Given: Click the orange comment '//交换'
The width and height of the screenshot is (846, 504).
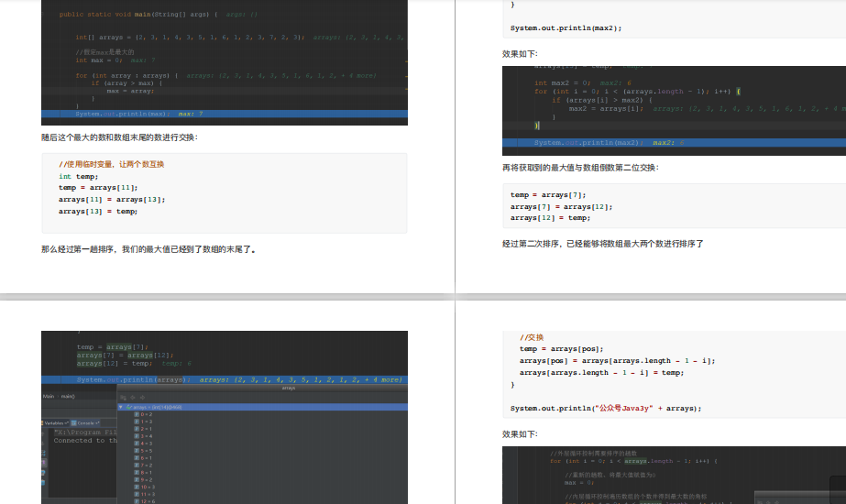Looking at the screenshot, I should 532,337.
